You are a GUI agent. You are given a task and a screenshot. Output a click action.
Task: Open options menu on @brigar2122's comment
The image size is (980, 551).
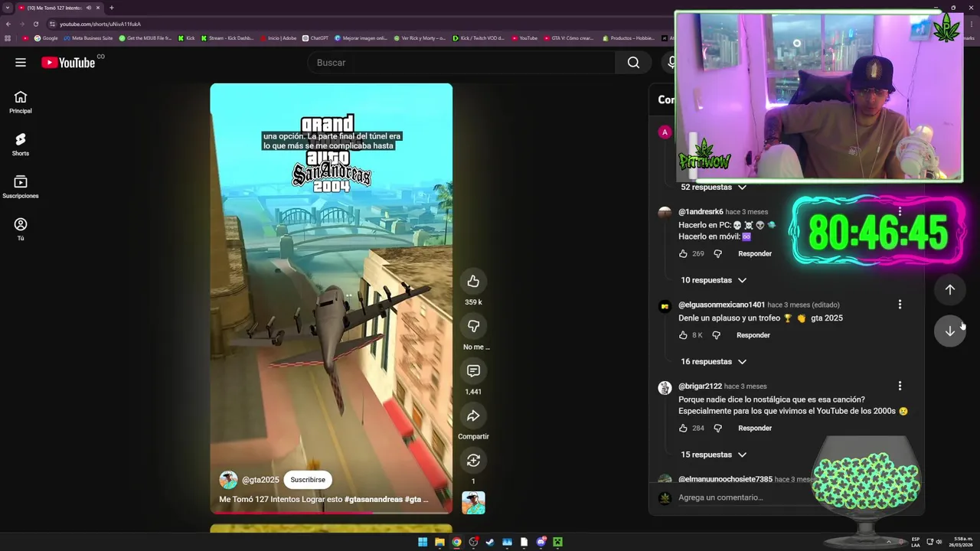point(900,386)
